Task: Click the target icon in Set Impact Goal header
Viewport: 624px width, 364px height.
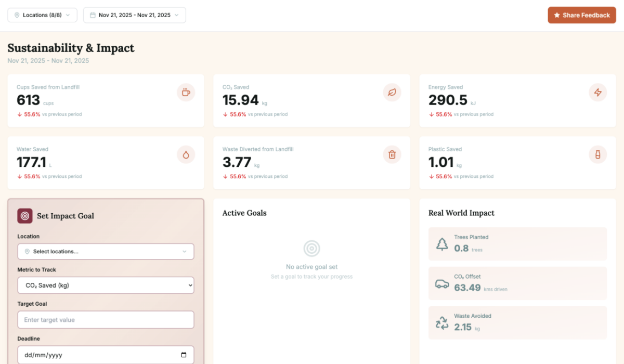Action: [24, 216]
